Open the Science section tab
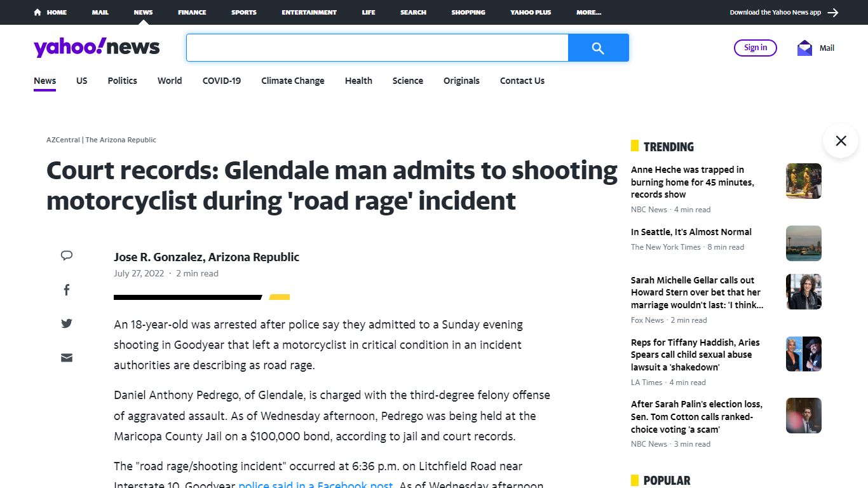 (x=408, y=81)
